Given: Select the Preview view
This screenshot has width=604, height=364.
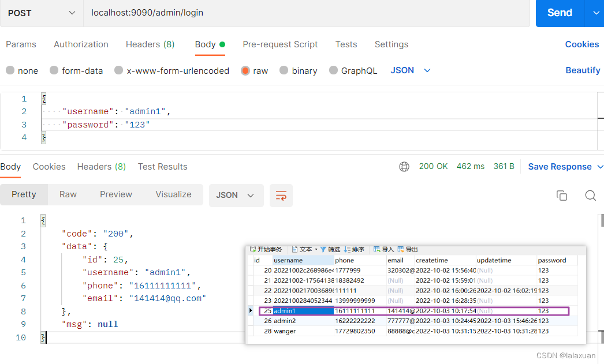Looking at the screenshot, I should 116,194.
